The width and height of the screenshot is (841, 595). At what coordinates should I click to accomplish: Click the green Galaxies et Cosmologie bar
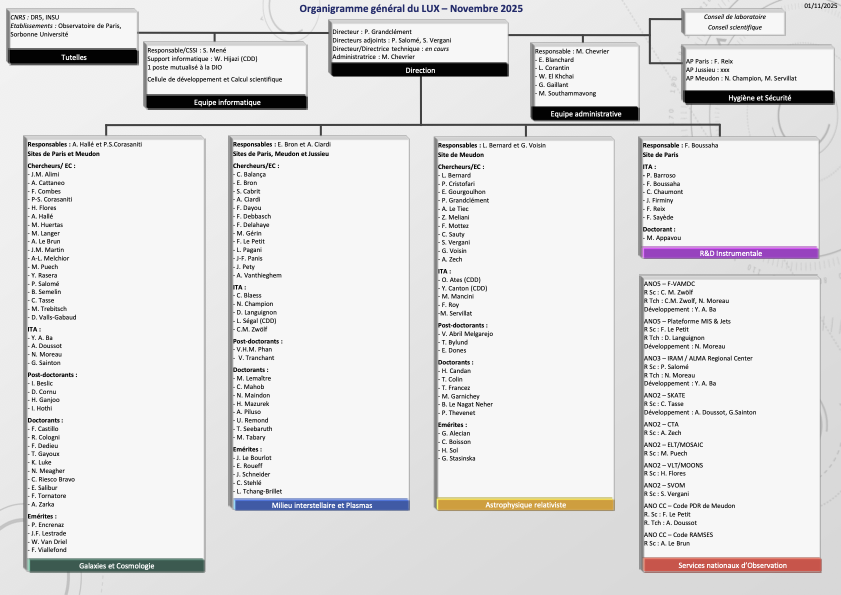coord(117,566)
